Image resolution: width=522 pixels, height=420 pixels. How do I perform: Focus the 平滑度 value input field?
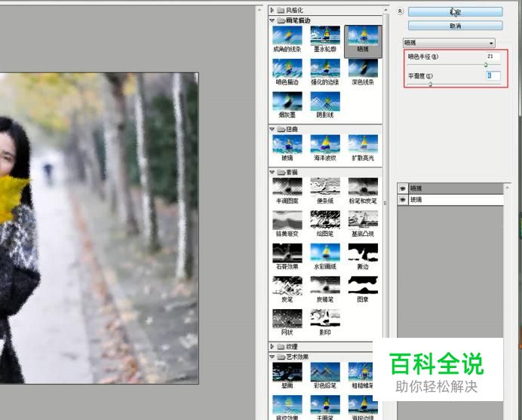493,75
